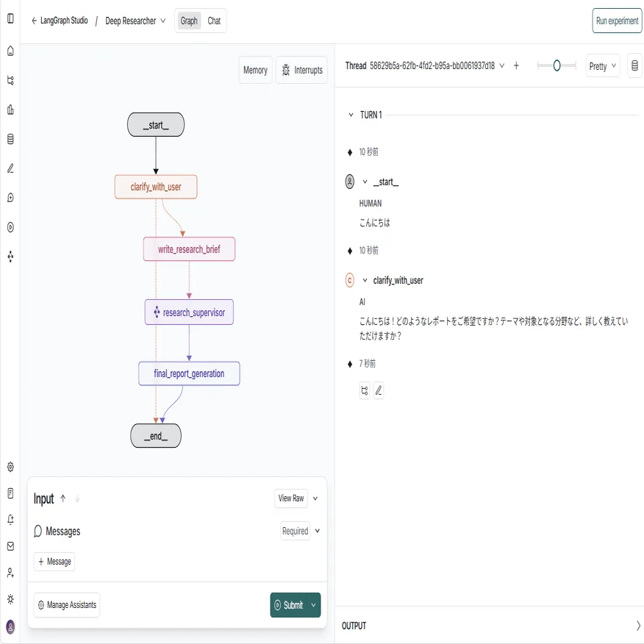Adjust the detail level slider handle
Viewport: 644px width, 644px height.
click(557, 65)
